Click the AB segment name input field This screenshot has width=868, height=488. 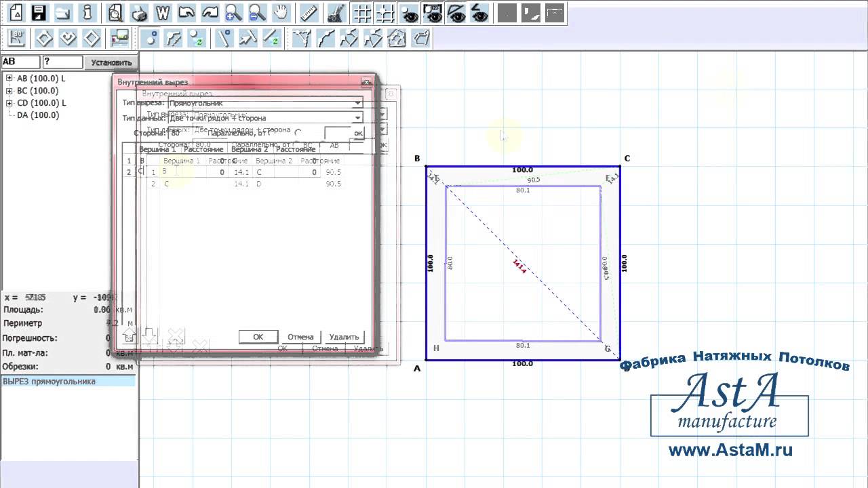(x=20, y=62)
